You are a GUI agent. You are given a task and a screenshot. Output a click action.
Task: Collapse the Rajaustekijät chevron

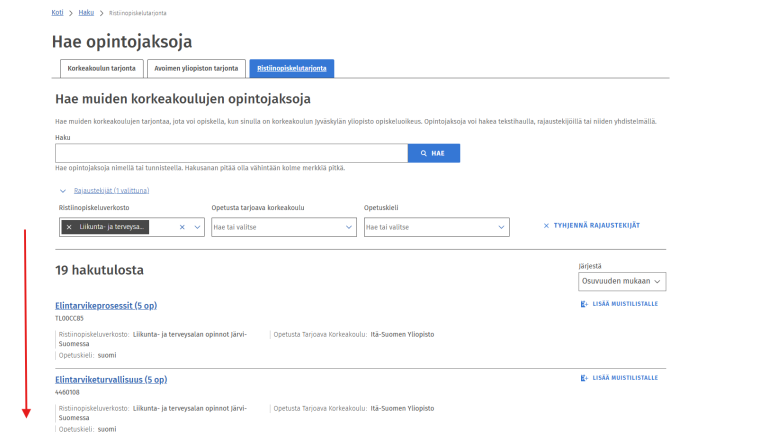(63, 191)
